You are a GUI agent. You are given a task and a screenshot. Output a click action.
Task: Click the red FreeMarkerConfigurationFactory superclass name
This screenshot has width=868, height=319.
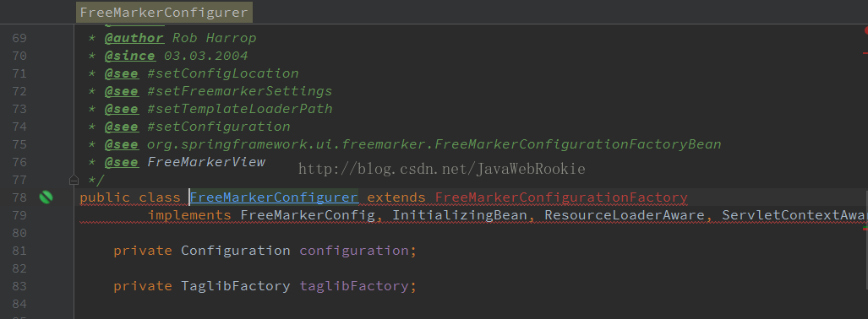[561, 197]
